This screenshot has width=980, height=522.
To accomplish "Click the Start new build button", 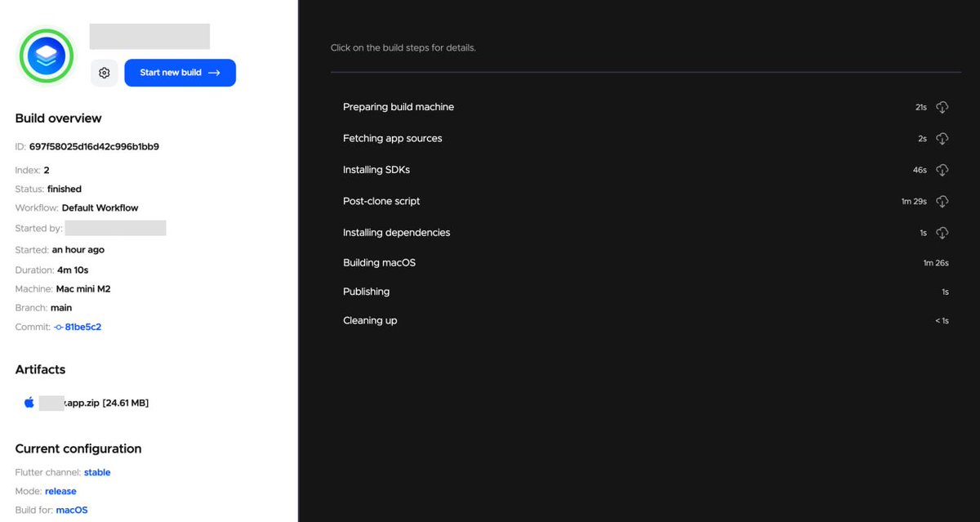I will click(180, 73).
